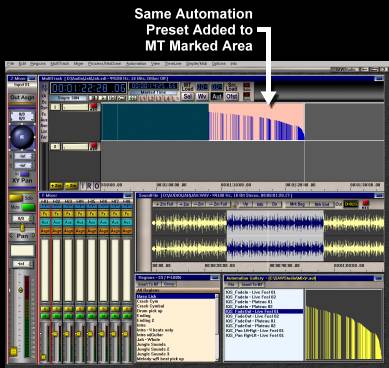The image size is (389, 368).
Task: Click the MultiTrack timeline ruler
Action: pos(242,185)
